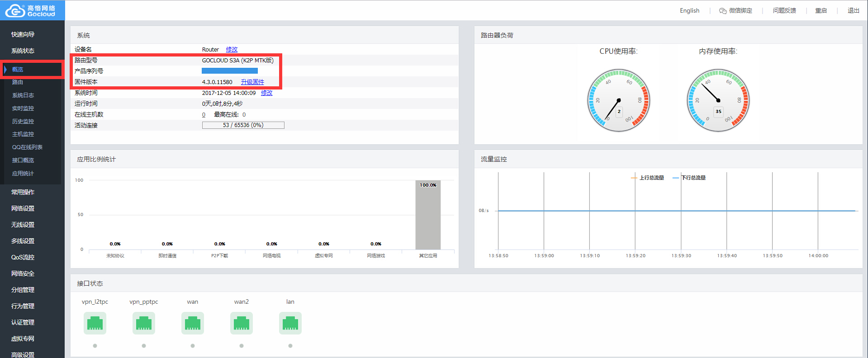Expand 行为管理 menu section
This screenshot has height=358, width=868.
tap(23, 306)
